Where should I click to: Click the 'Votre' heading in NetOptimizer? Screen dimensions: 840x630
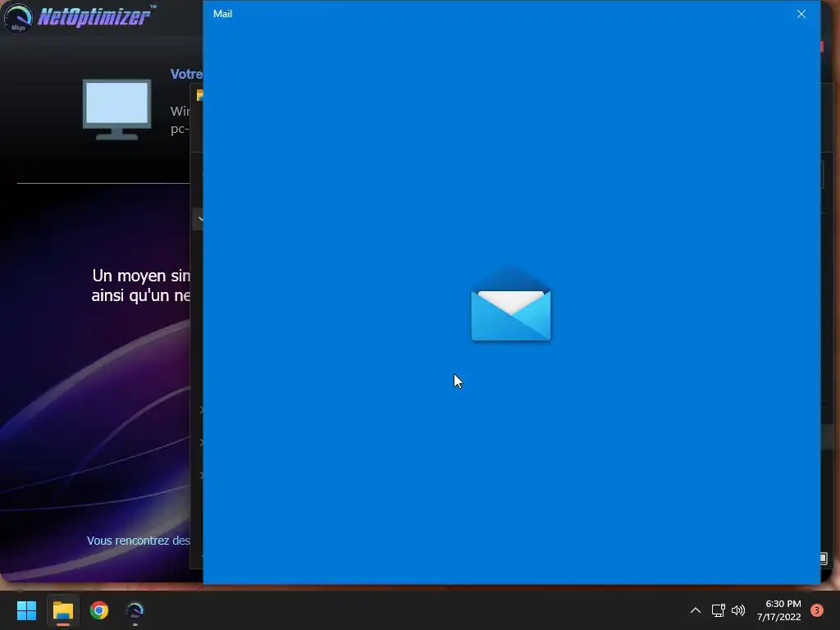[186, 74]
